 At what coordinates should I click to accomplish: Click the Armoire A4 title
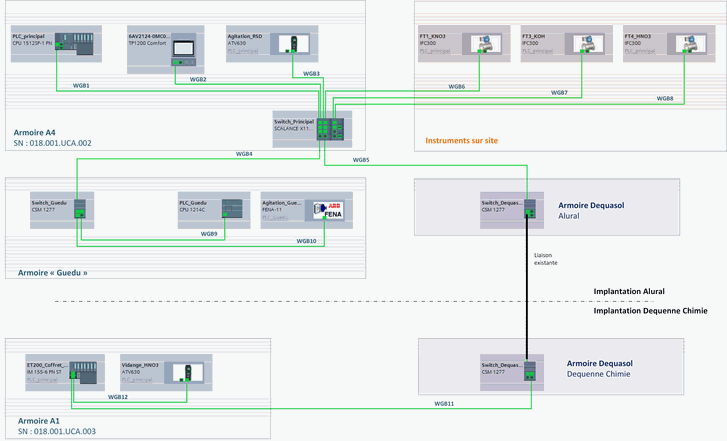34,133
